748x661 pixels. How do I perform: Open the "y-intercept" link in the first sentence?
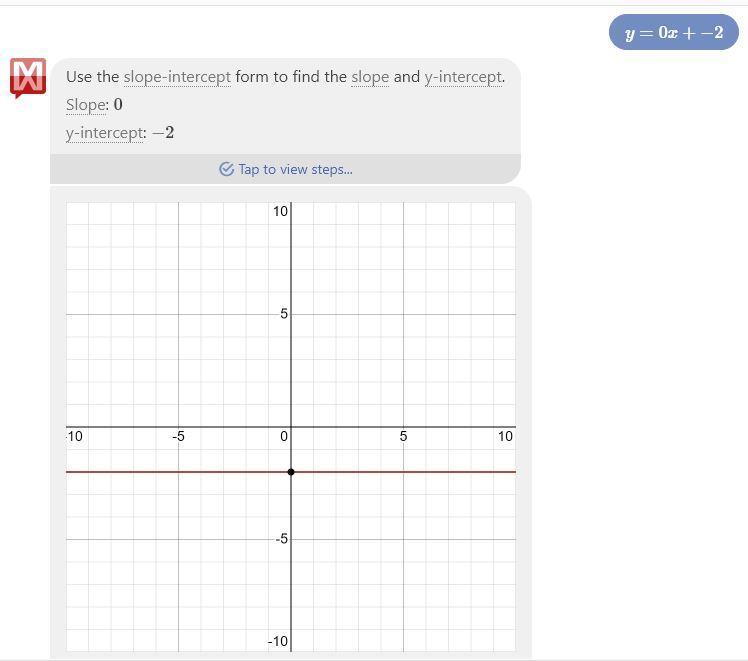pos(462,77)
